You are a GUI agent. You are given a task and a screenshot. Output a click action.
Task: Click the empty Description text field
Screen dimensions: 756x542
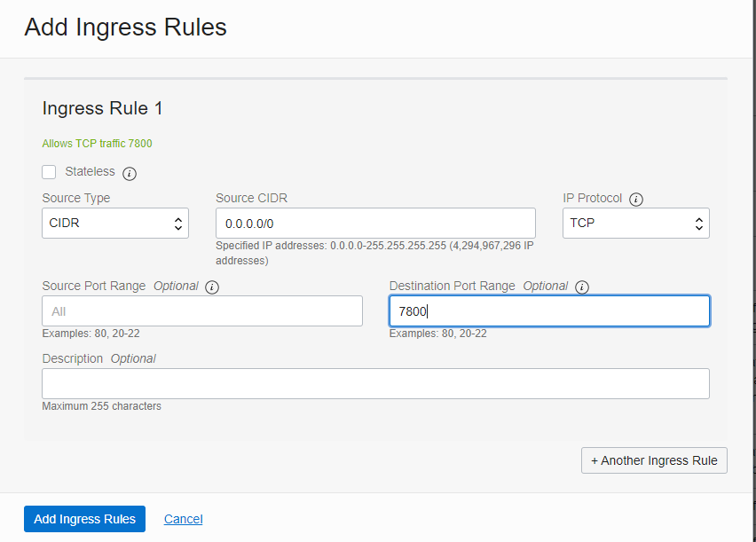375,383
